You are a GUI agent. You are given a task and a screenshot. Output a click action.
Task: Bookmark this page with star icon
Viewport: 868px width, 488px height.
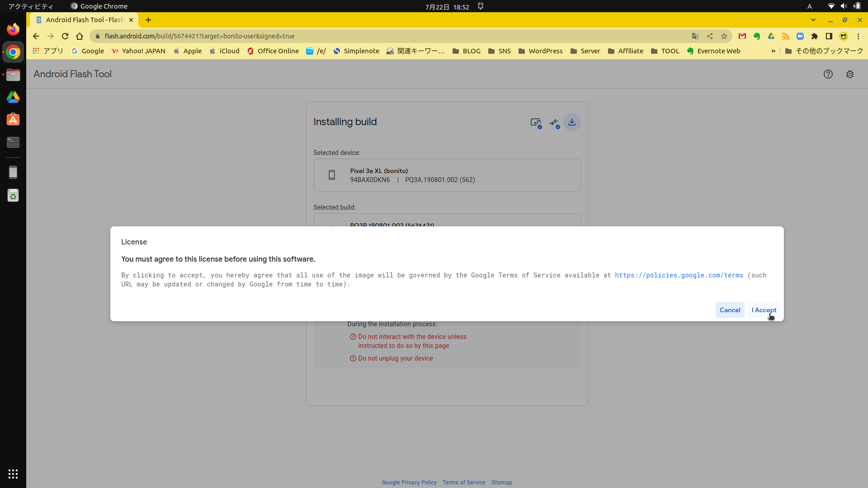724,36
